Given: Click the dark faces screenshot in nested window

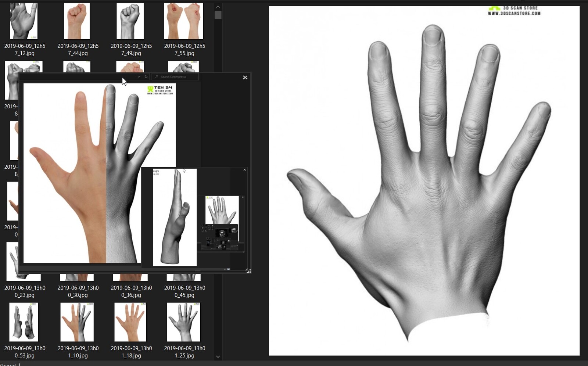Looking at the screenshot, I should click(x=220, y=237).
